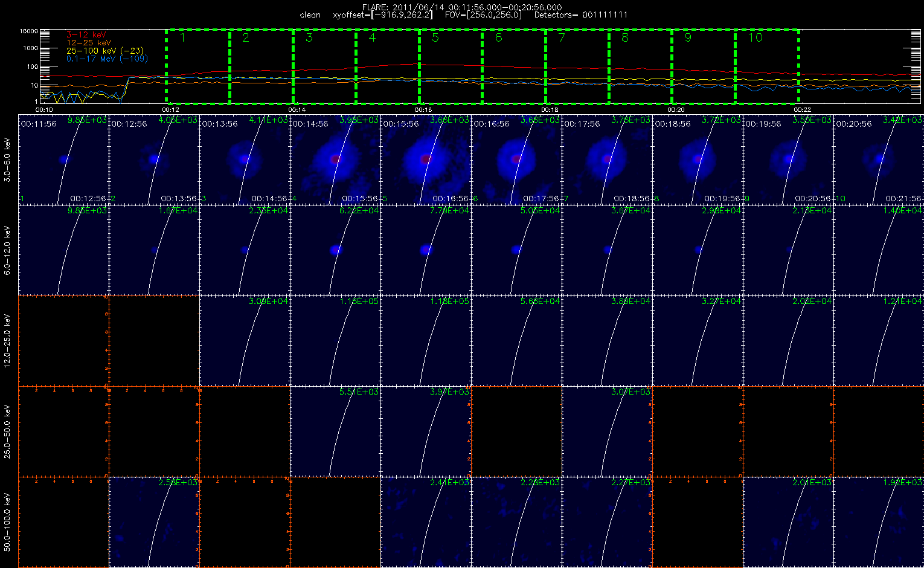The image size is (924, 568).
Task: Select interval 2 box in light curve
Action: (x=261, y=65)
